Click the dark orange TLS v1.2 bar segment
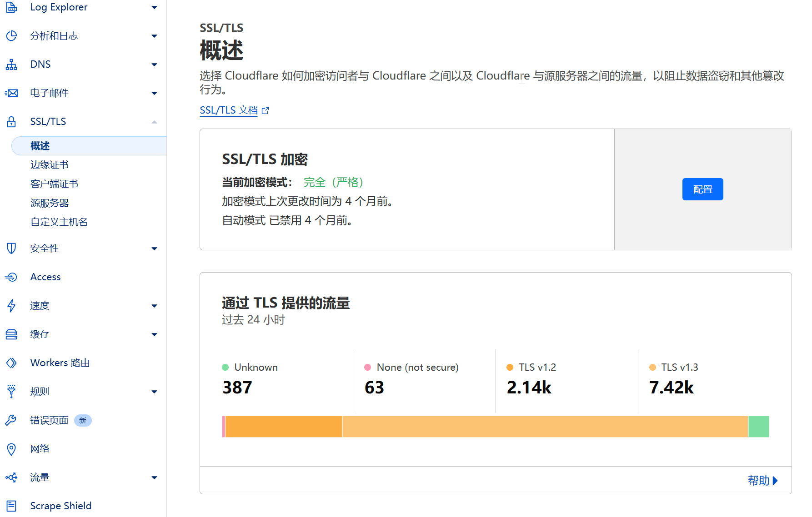 tap(284, 427)
